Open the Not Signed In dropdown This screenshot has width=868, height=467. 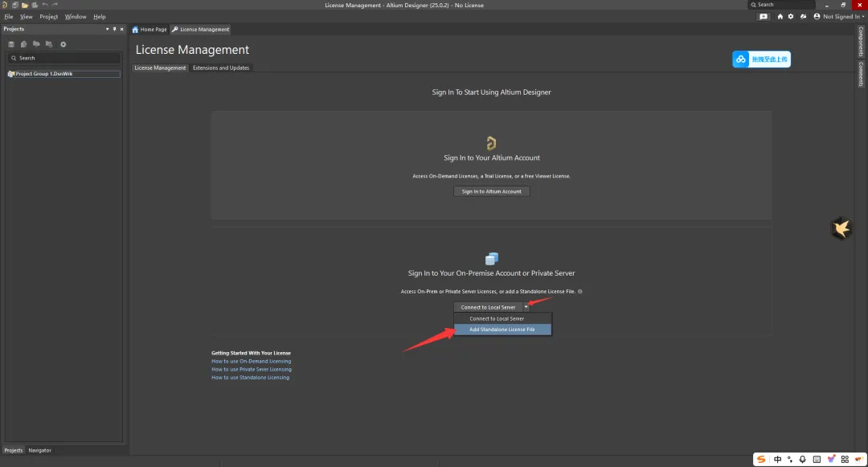point(843,17)
